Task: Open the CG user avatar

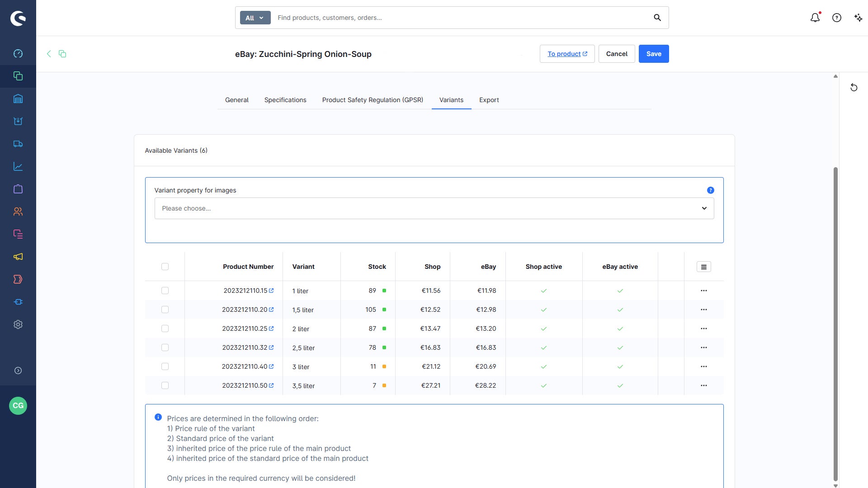Action: [18, 406]
